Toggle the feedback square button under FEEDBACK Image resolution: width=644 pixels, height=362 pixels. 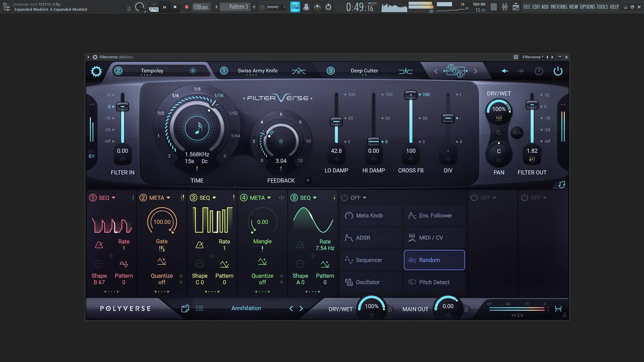308,180
